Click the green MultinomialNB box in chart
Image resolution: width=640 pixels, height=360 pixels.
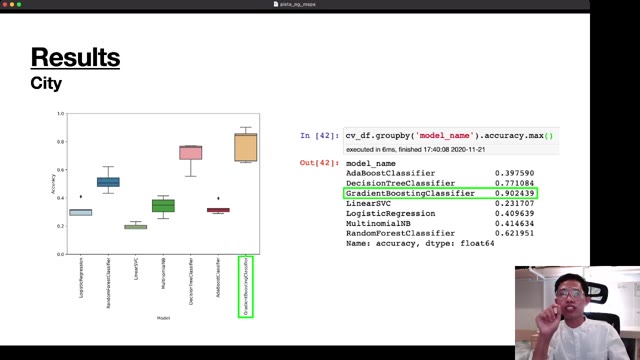[163, 206]
